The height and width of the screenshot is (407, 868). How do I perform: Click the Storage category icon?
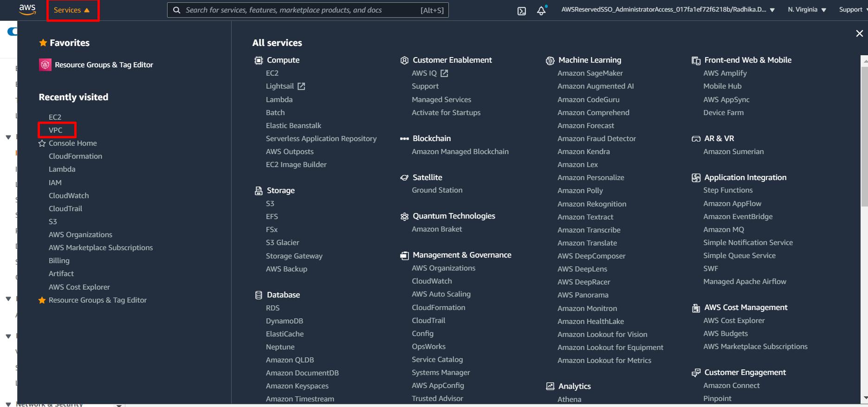[x=259, y=191]
